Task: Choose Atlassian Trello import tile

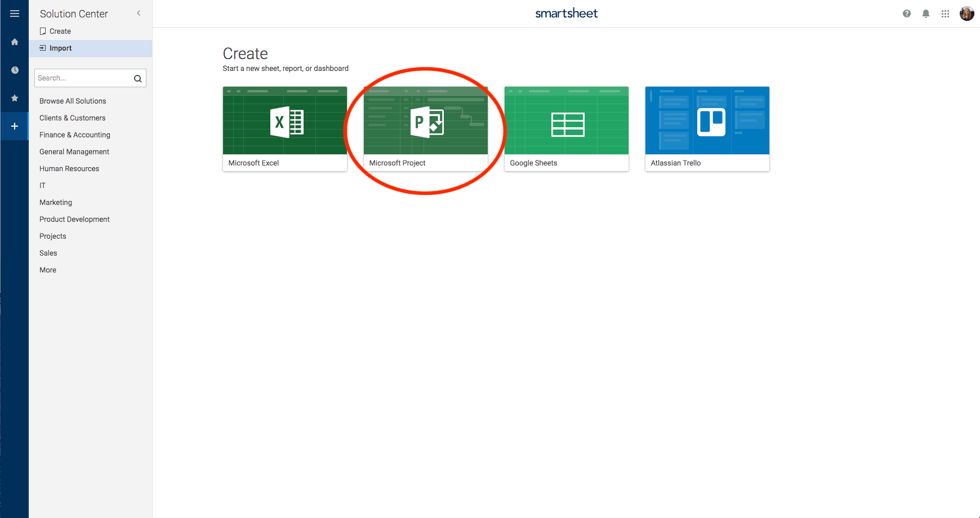Action: [707, 129]
